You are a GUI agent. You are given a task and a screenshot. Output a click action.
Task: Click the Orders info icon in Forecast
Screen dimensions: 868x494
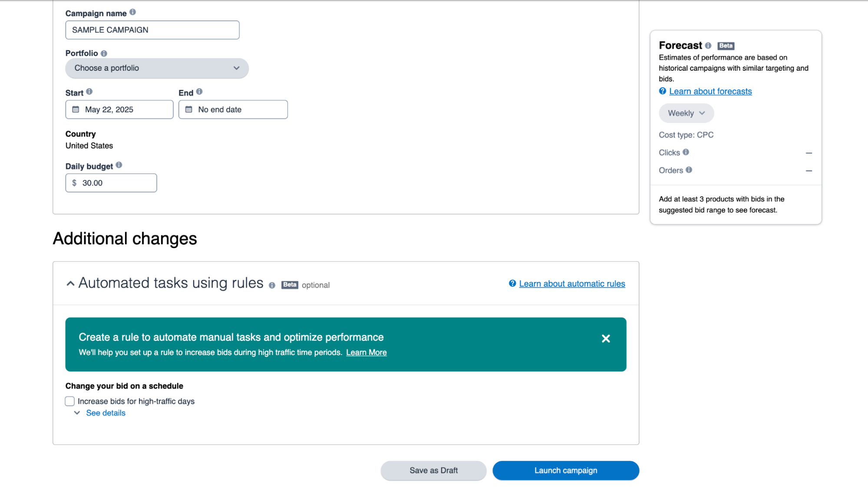pos(689,170)
